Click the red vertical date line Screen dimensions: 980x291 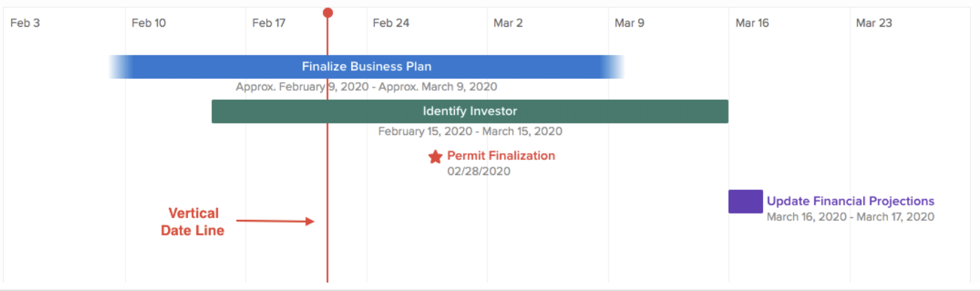click(x=328, y=176)
